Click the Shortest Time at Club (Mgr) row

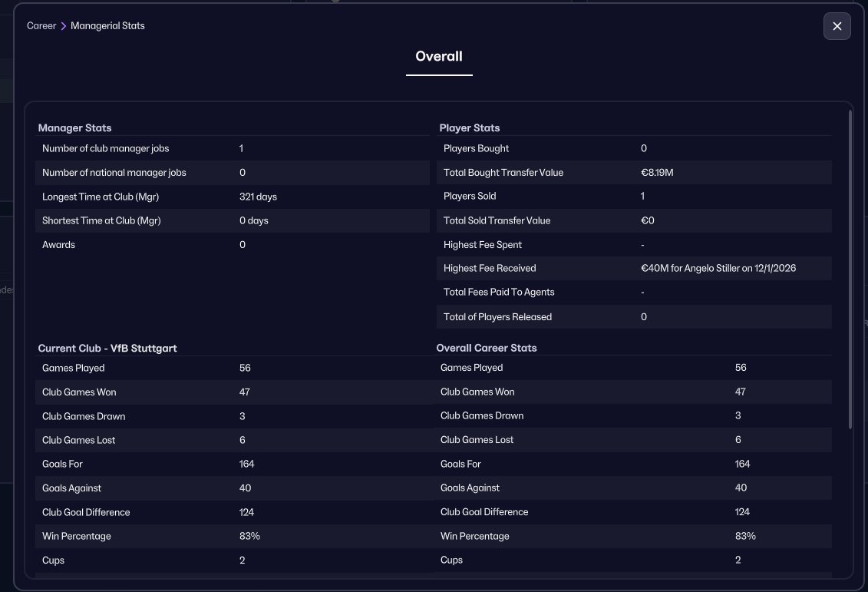coord(233,220)
